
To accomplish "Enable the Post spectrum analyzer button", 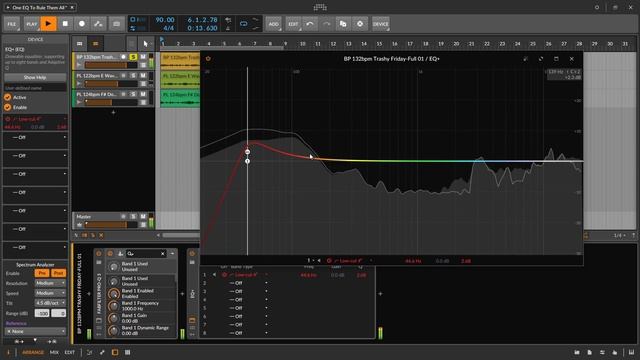I will pos(58,273).
